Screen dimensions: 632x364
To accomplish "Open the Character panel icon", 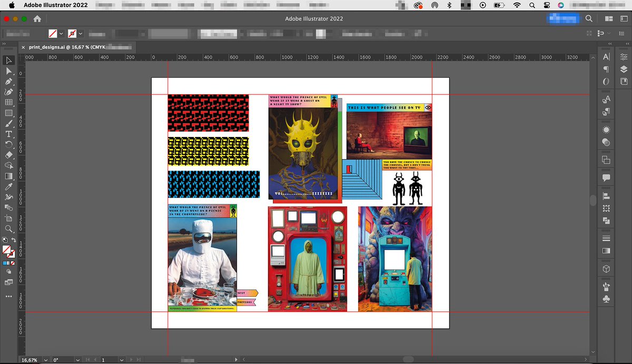I will [606, 57].
